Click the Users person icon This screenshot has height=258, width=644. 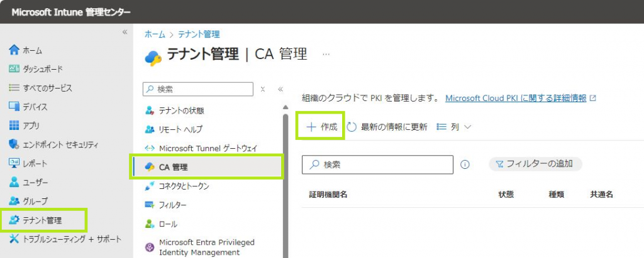point(14,181)
